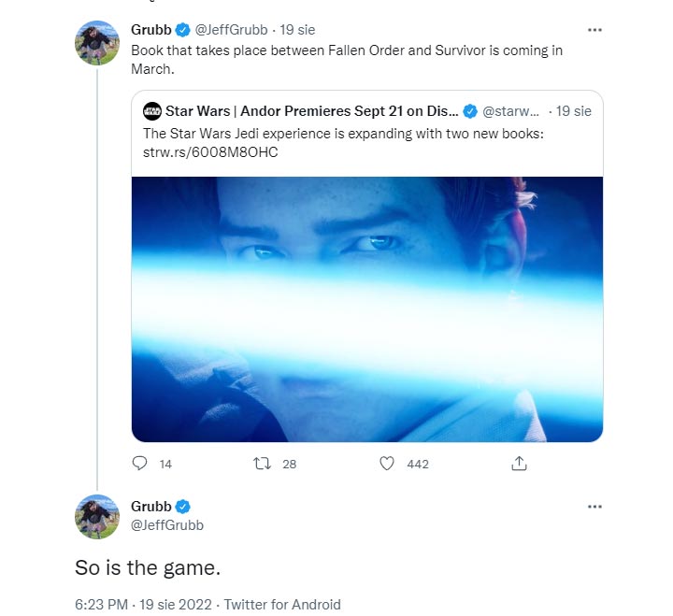
Task: Like the first Grubb tweet with the heart icon
Action: point(389,463)
